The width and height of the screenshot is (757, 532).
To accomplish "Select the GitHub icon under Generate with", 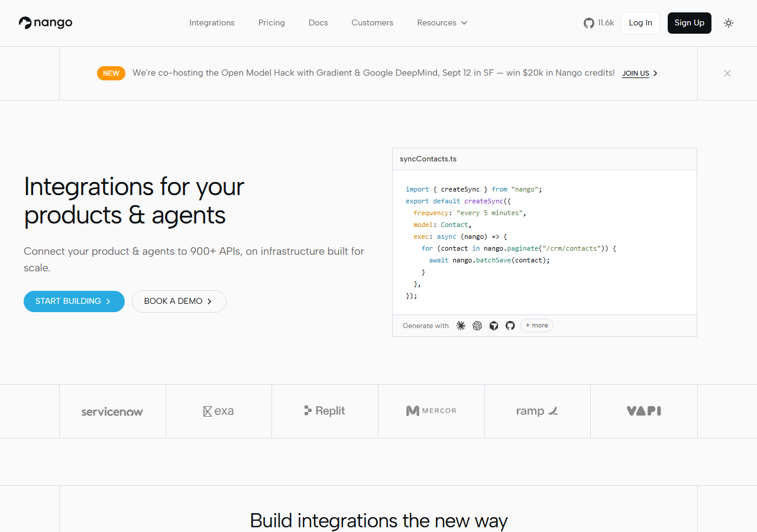I will point(510,326).
